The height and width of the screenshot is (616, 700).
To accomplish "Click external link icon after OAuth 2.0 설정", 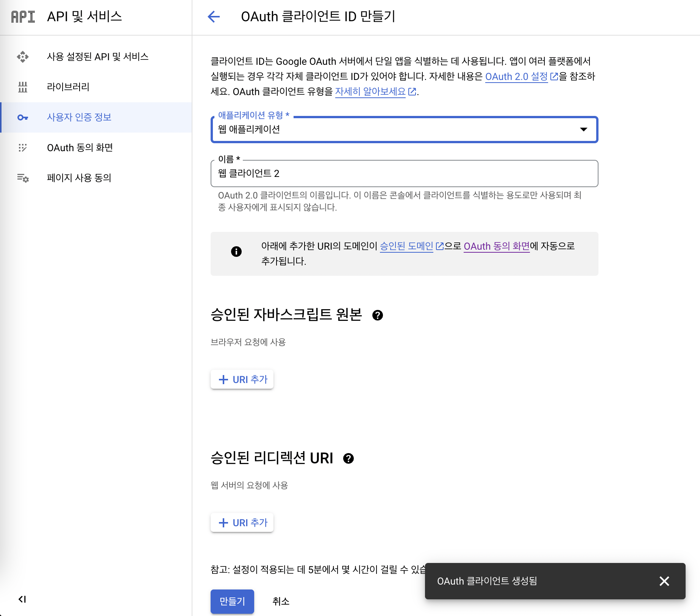I will point(554,77).
